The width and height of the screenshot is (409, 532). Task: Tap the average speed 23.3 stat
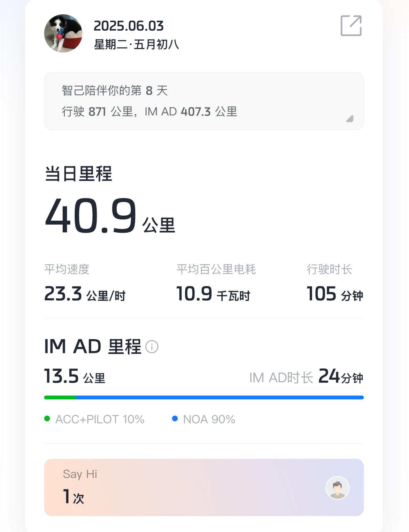point(85,294)
